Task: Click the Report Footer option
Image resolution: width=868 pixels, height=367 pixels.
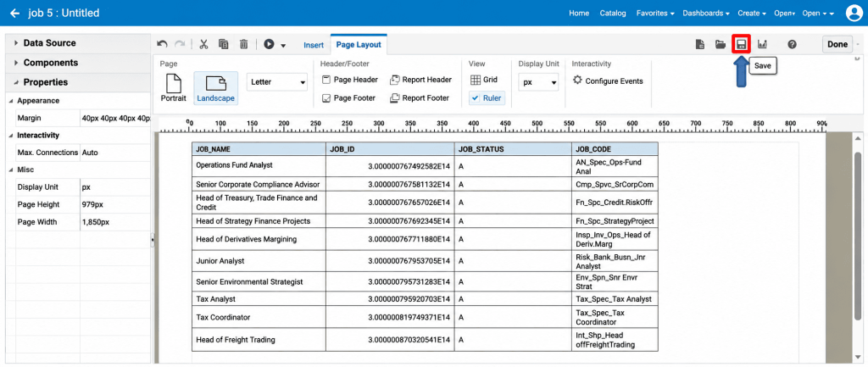Action: pyautogui.click(x=420, y=98)
